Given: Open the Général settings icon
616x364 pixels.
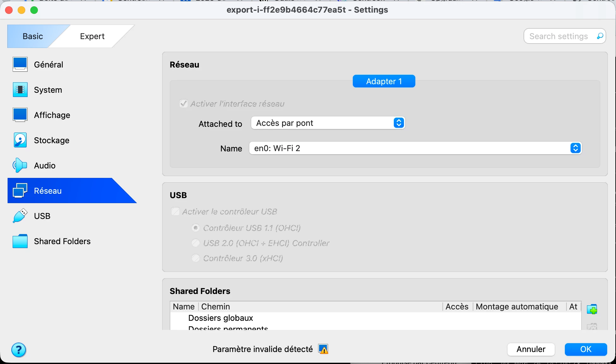Looking at the screenshot, I should 20,64.
